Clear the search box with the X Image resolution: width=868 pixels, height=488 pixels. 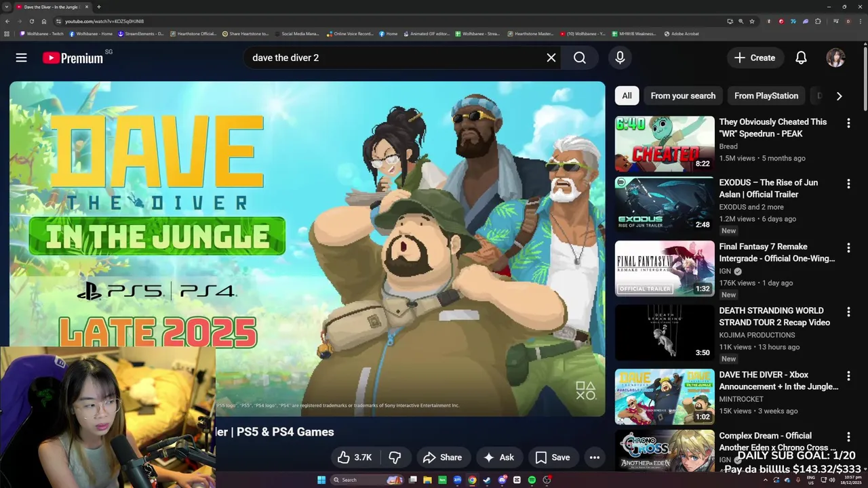(x=551, y=58)
